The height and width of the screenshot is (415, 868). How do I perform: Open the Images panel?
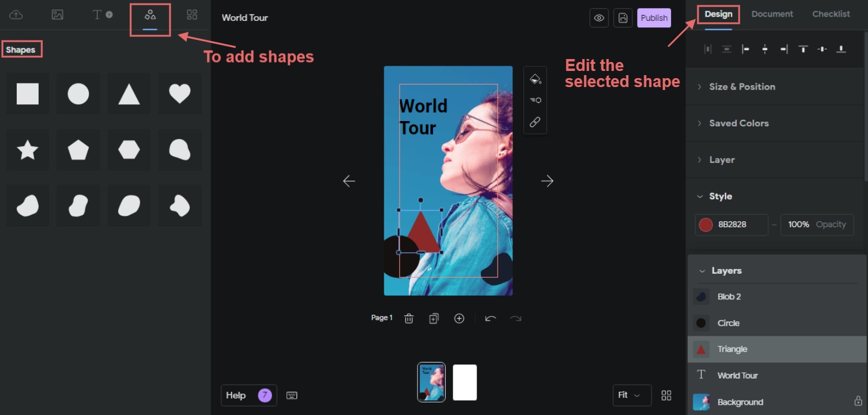[57, 14]
